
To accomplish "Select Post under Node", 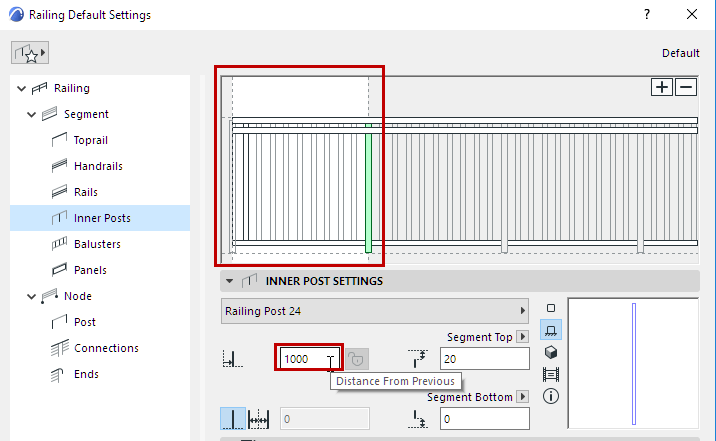I will [84, 322].
